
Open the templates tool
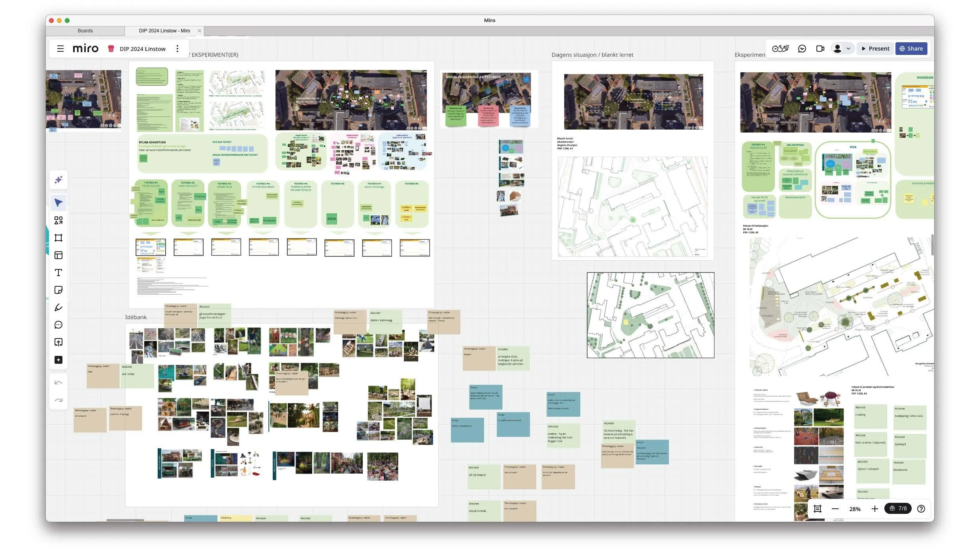(58, 255)
